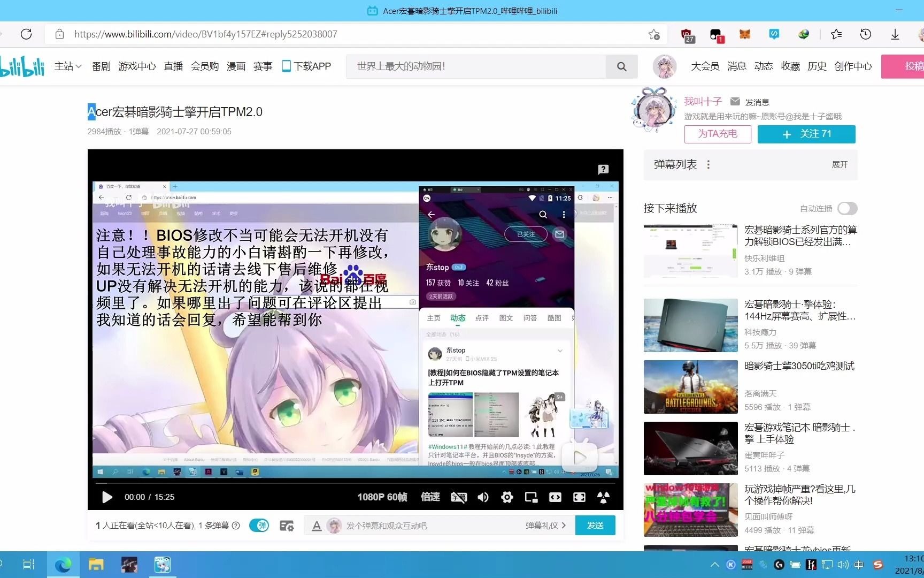924x578 pixels.
Task: Open File Explorer in taskbar
Action: click(x=96, y=565)
